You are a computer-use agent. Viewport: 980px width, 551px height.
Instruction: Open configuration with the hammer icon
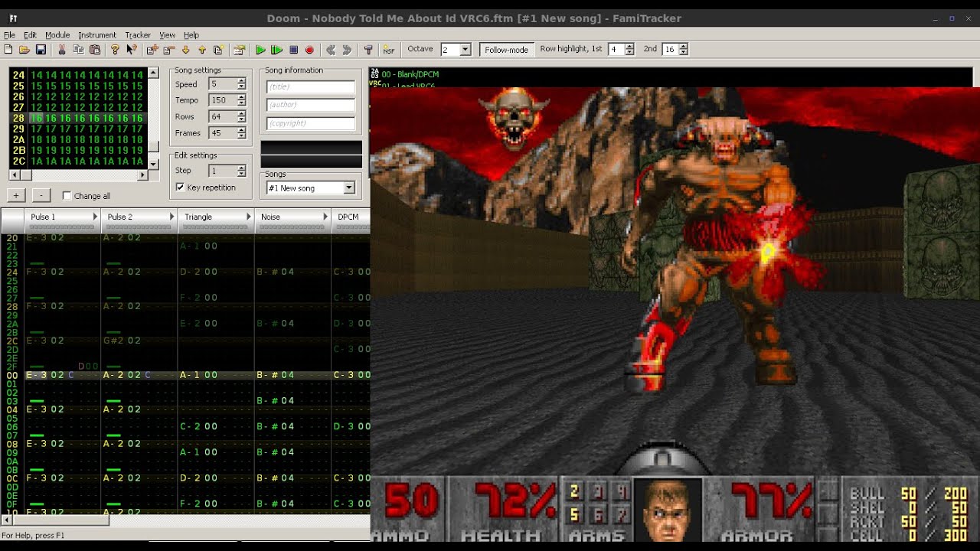click(368, 50)
